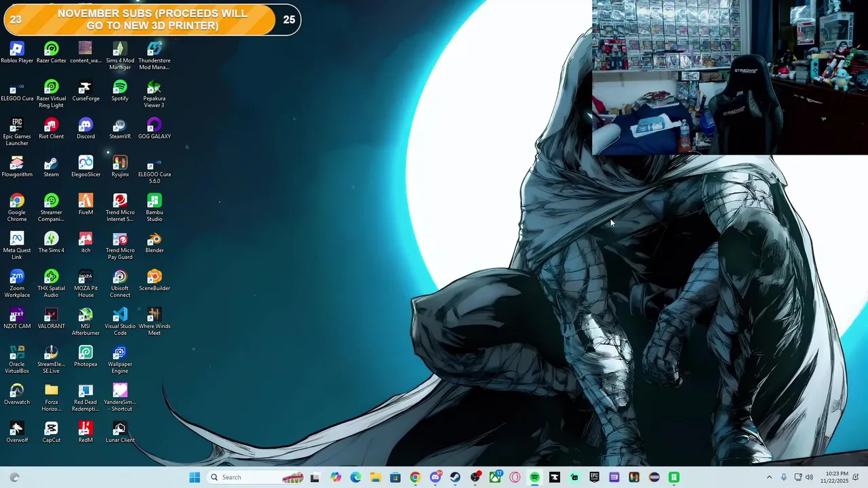This screenshot has height=488, width=868.
Task: Open Bambu Studio desktop icon
Action: 155,208
